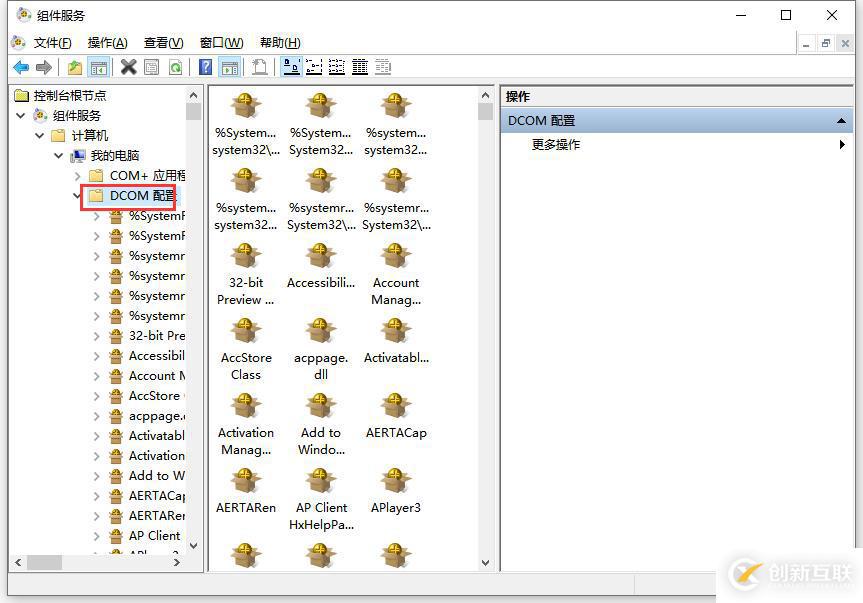
Task: Toggle the show/hide console tree button
Action: coord(99,67)
